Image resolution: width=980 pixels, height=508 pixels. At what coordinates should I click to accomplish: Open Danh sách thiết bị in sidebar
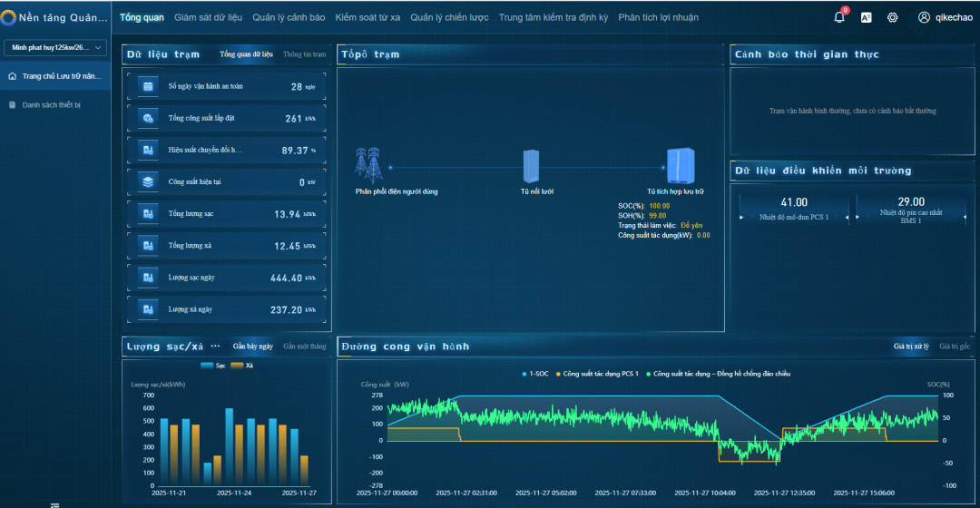[x=51, y=104]
